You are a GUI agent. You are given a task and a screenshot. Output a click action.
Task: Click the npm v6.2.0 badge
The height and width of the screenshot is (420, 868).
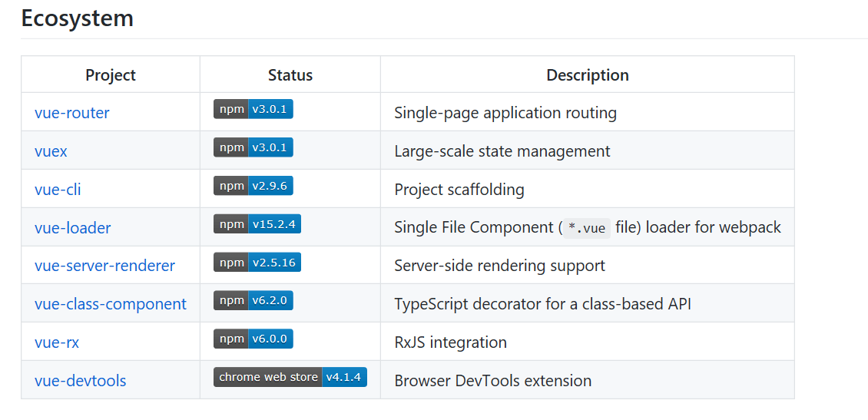point(253,300)
